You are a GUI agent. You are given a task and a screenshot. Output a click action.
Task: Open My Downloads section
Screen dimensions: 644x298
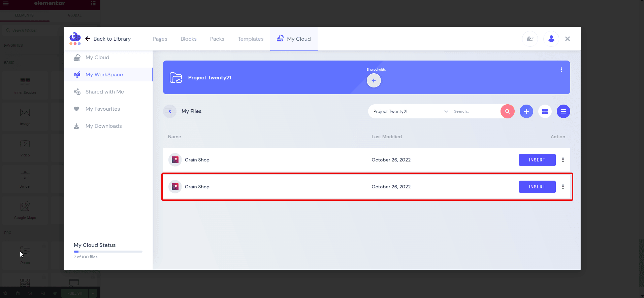coord(108,126)
